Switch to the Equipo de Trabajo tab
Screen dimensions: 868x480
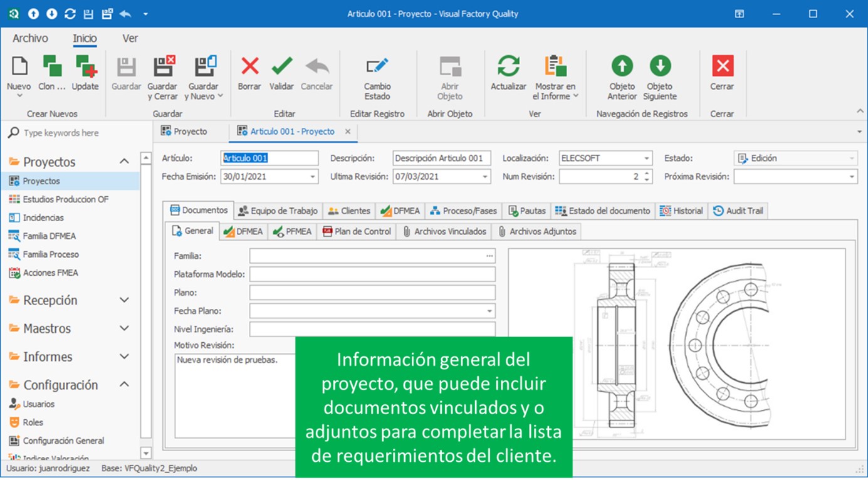278,211
